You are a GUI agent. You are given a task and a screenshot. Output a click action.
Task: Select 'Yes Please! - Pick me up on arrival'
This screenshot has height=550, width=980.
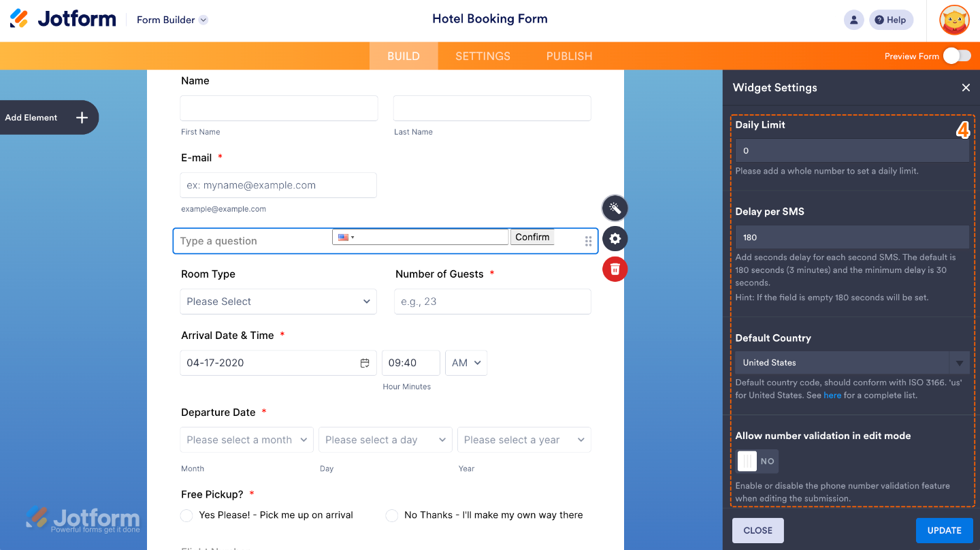pos(186,515)
